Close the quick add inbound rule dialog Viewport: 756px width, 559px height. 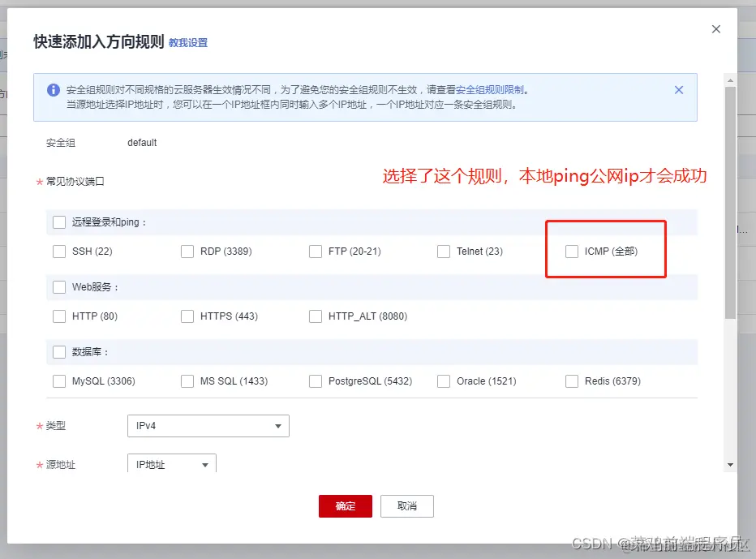[x=716, y=29]
